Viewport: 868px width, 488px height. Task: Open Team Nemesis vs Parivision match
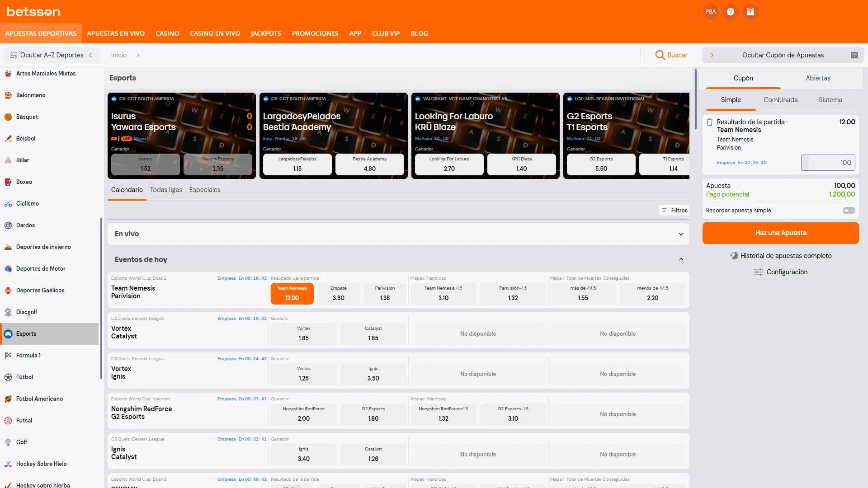(x=133, y=292)
